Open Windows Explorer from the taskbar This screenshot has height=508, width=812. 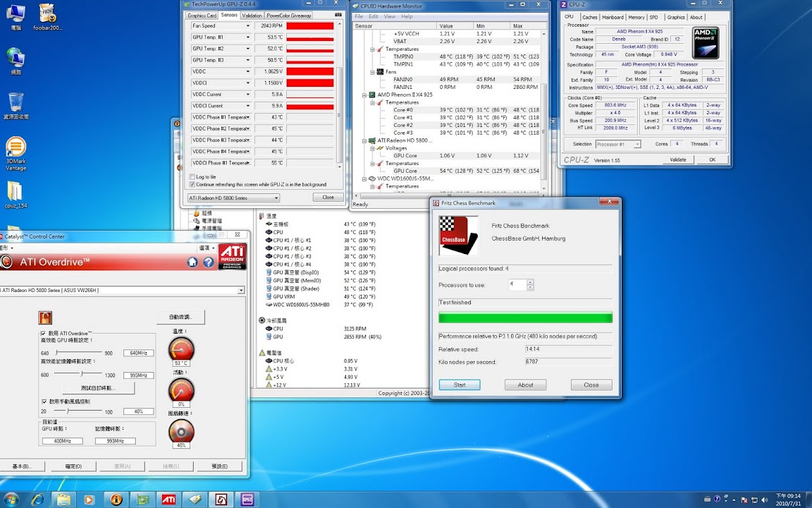pyautogui.click(x=63, y=500)
